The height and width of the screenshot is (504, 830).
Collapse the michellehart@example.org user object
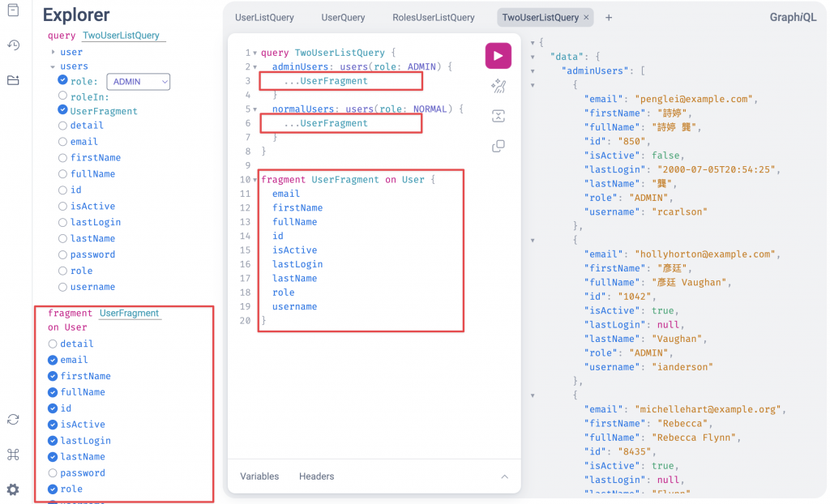click(x=533, y=395)
